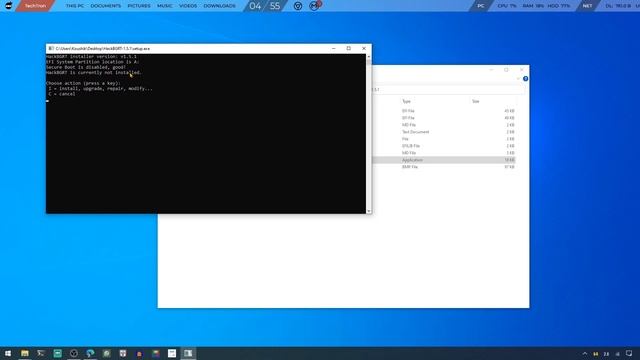Viewport: 640px width, 360px height.
Task: Open DOWNLOADS shortcut in top bar
Action: point(219,6)
